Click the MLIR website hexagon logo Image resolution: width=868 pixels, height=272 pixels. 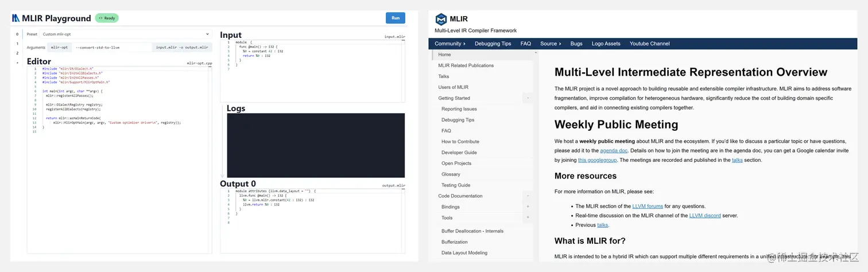click(441, 19)
